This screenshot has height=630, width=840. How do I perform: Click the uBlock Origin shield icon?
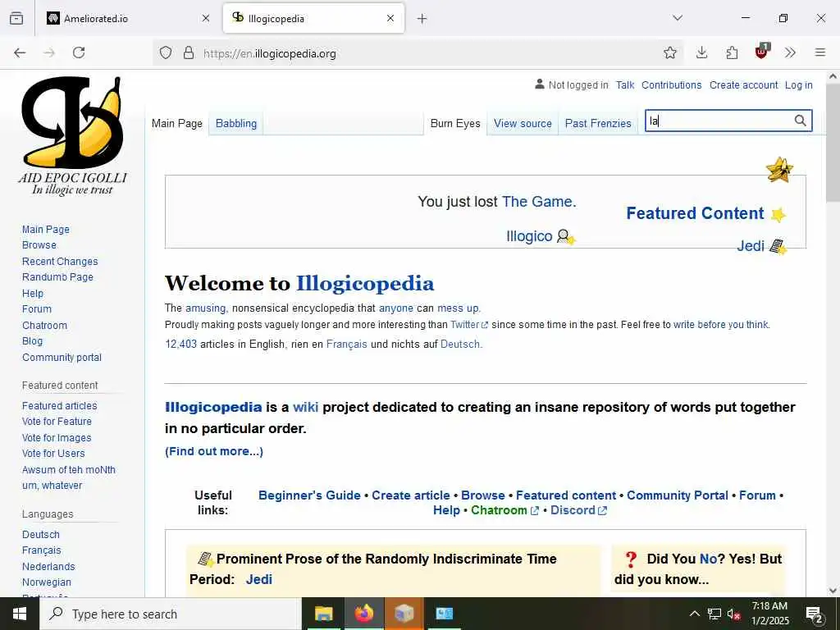tap(761, 52)
